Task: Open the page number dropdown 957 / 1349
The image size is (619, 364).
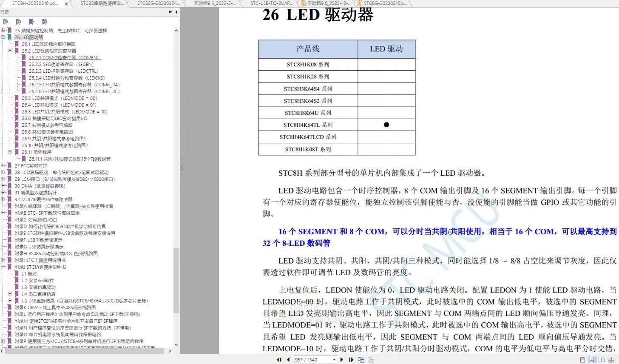Action: [x=334, y=360]
